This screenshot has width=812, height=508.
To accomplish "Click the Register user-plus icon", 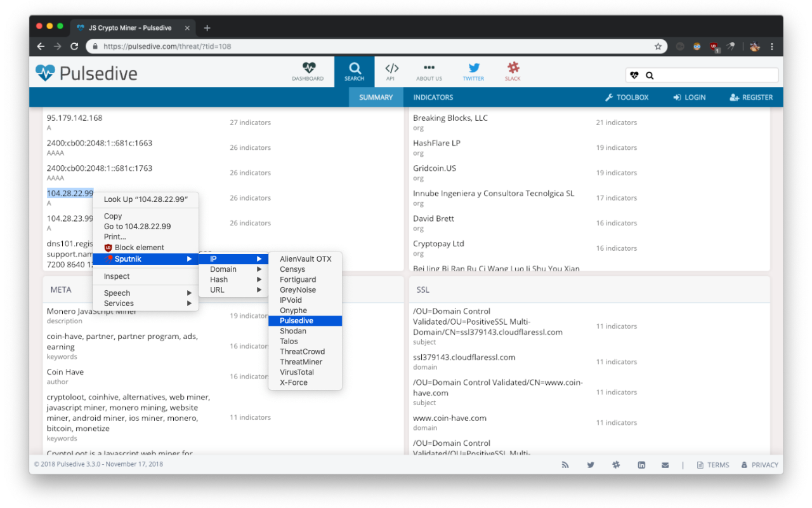I will pos(735,98).
